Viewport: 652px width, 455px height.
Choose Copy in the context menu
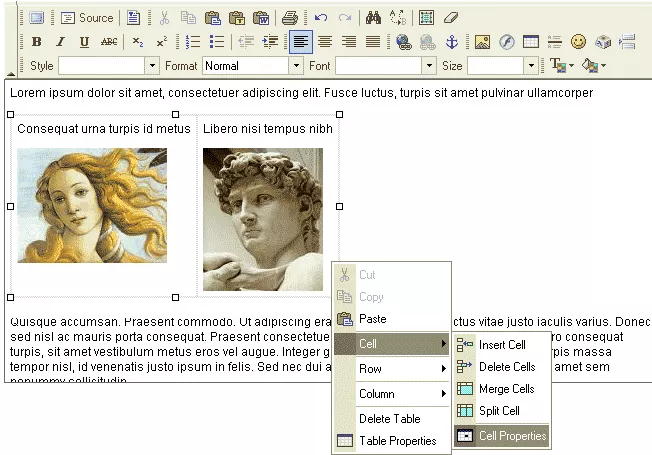tap(392, 297)
